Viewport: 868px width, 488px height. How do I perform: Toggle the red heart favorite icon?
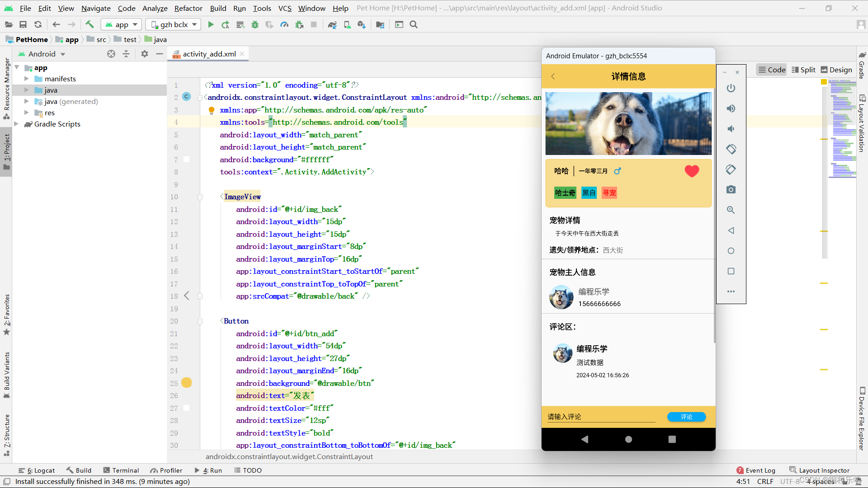[x=692, y=171]
